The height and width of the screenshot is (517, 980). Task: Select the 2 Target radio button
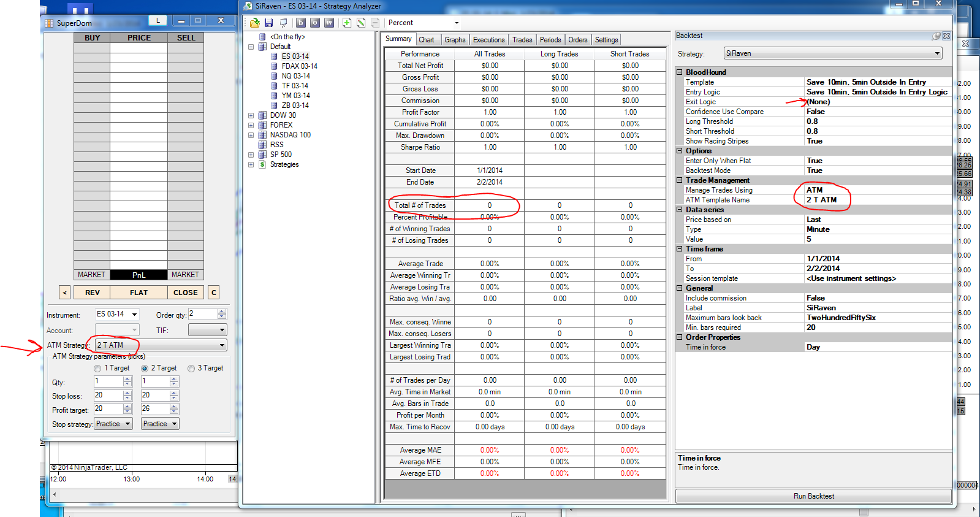pos(145,369)
